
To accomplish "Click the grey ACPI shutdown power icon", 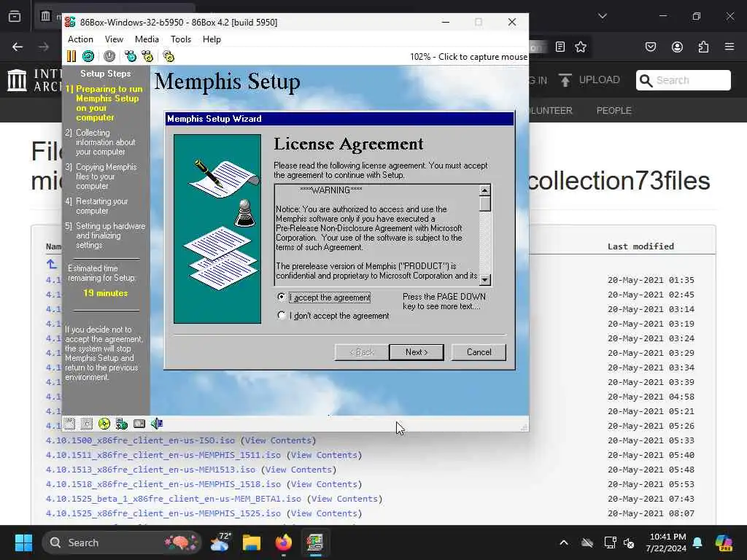I will 109,56.
